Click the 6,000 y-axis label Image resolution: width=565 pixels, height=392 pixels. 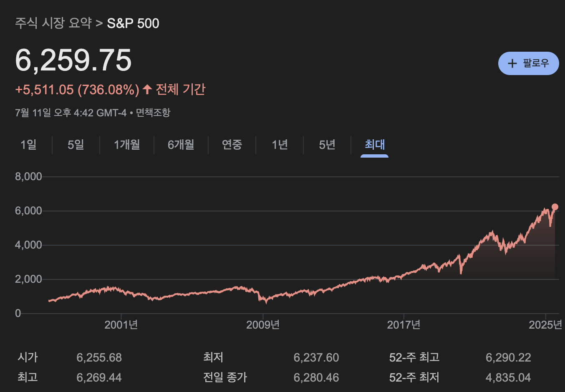28,211
